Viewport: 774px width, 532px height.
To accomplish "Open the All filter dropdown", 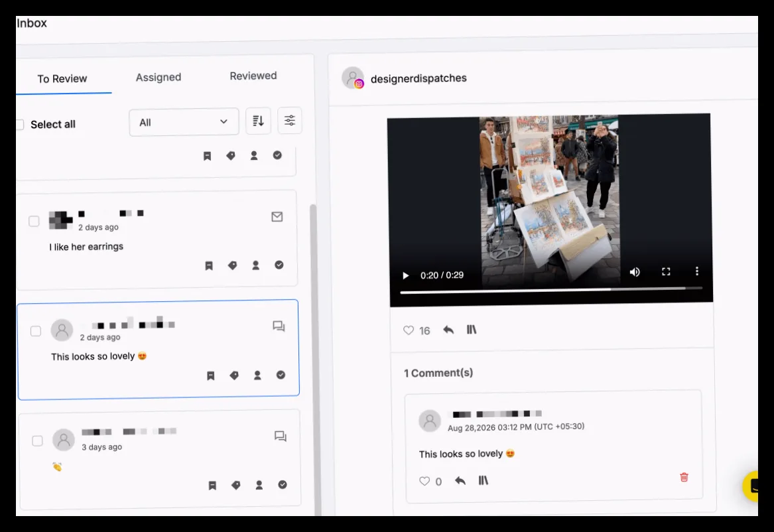I will pos(184,122).
